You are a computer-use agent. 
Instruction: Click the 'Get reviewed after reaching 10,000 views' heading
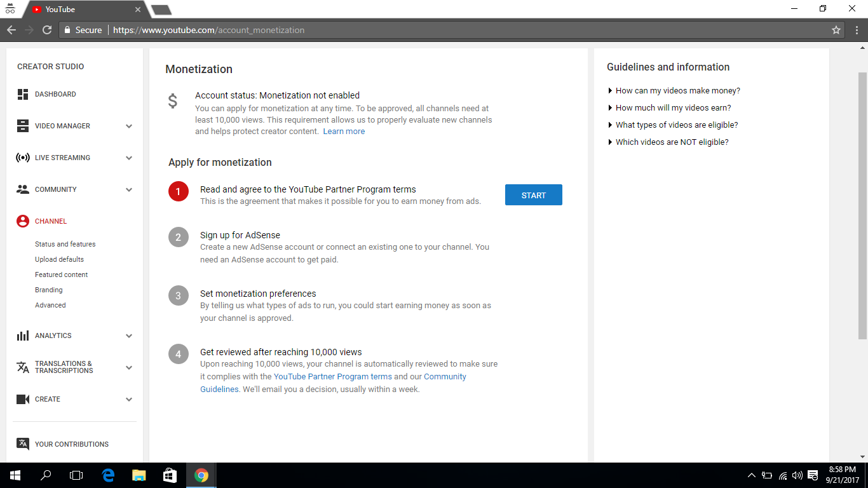tap(281, 352)
